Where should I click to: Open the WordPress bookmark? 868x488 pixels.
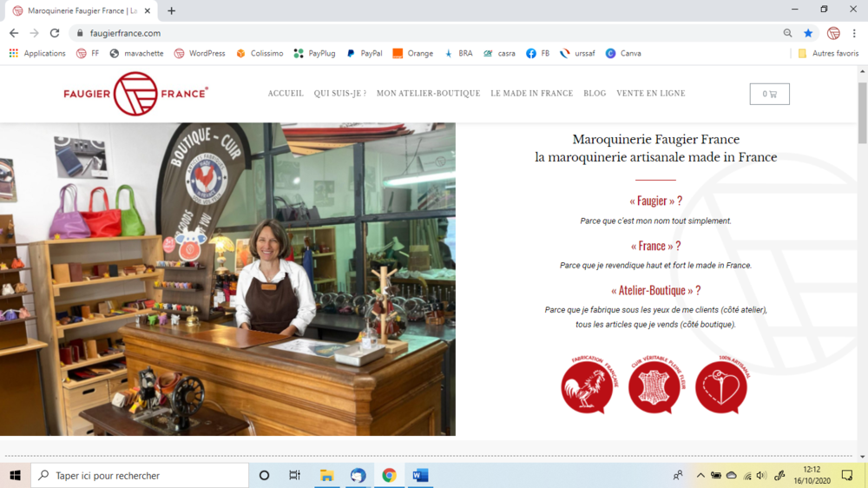coord(200,53)
